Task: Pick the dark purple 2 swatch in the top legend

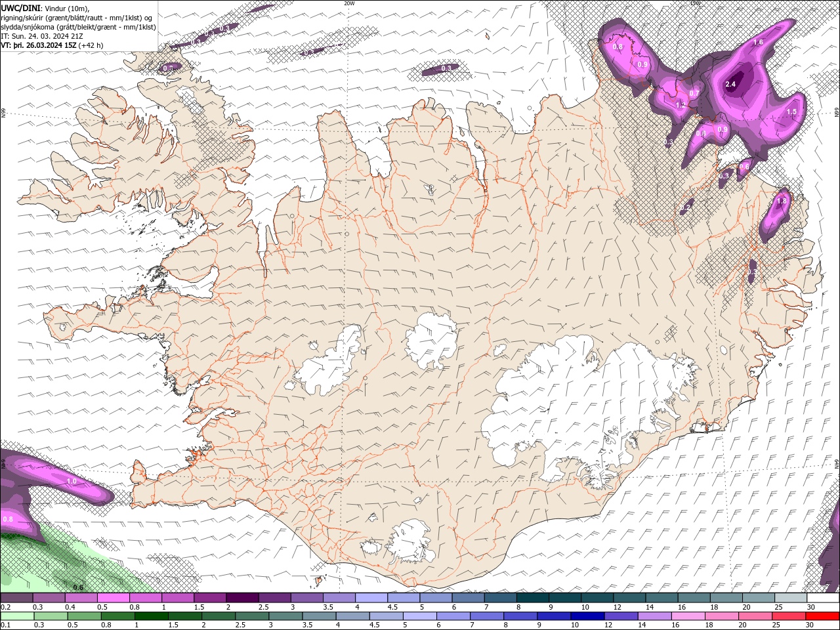Action: pyautogui.click(x=242, y=598)
